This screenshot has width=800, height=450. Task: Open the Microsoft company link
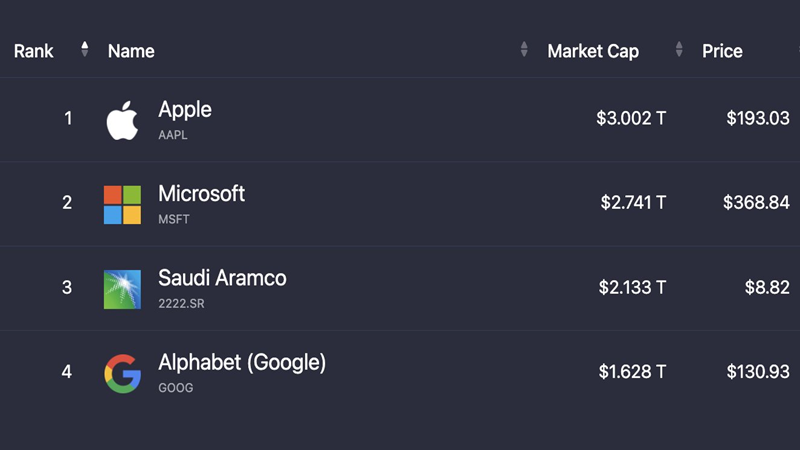point(202,194)
